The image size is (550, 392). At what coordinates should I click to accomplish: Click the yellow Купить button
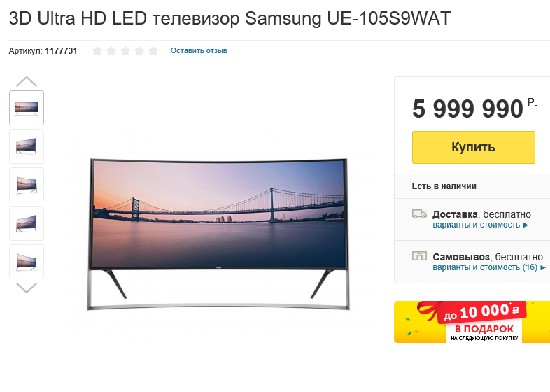coord(474,147)
